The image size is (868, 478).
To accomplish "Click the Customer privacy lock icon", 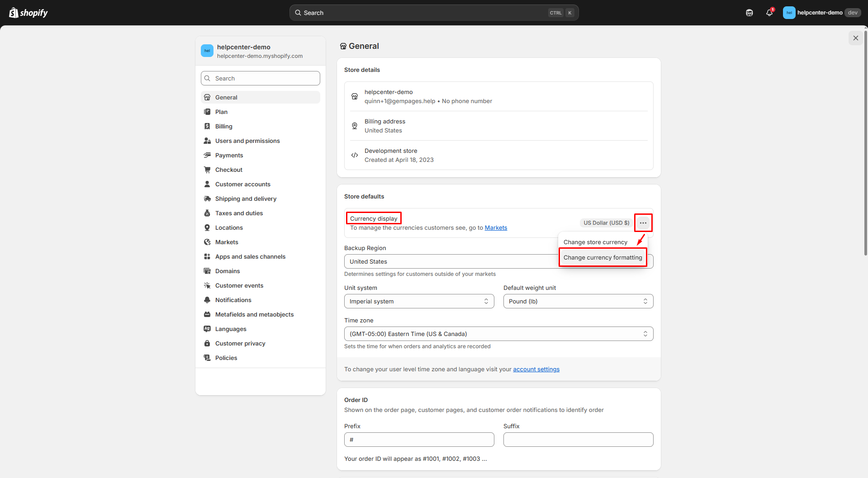I will click(x=207, y=343).
